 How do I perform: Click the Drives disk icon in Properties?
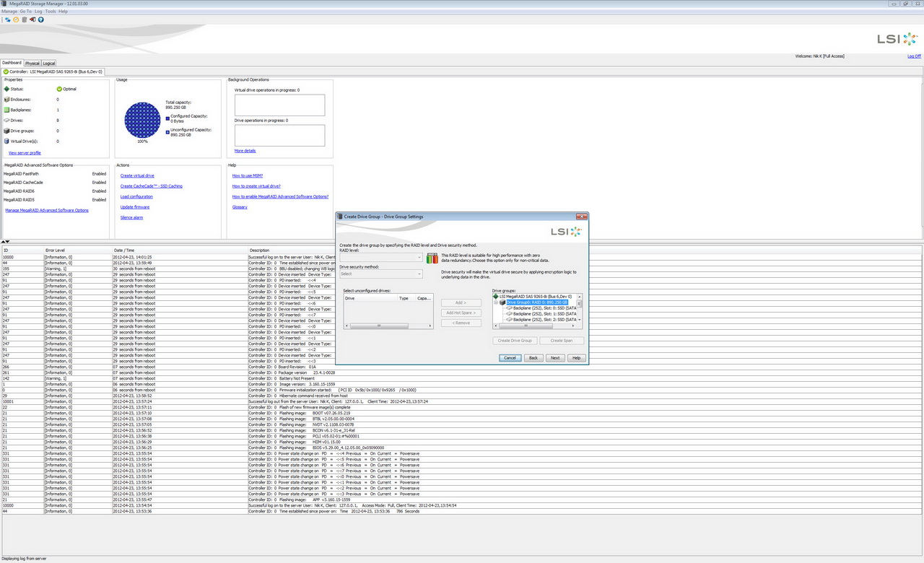[6, 121]
